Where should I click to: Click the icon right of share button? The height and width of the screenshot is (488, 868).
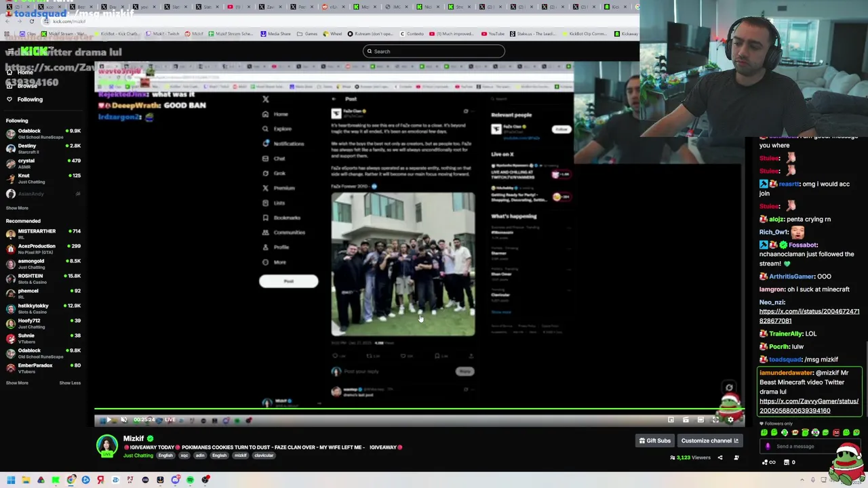tap(736, 457)
